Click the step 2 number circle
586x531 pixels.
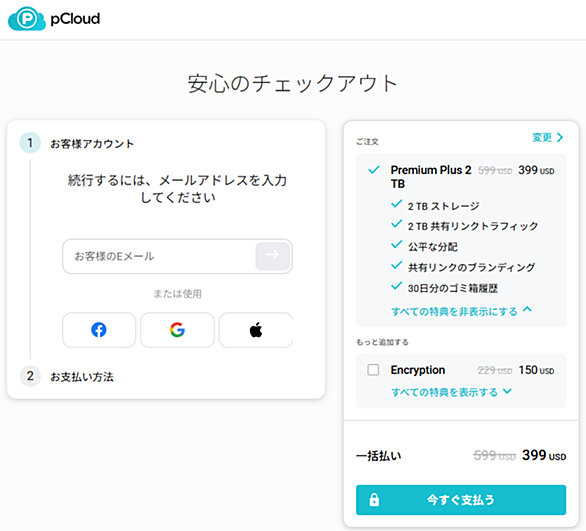30,376
